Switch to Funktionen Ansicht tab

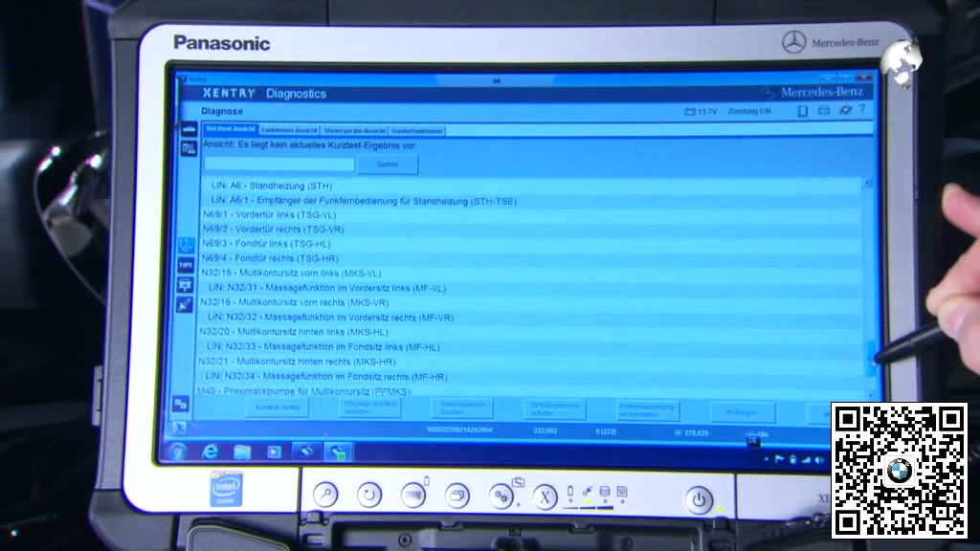click(x=289, y=130)
